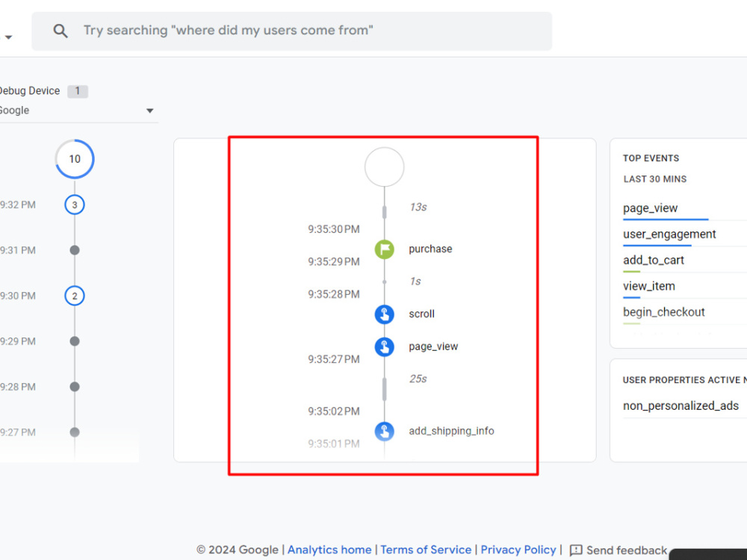The image size is (747, 560).
Task: Select the 9:28 PM grey timeline dot
Action: [x=75, y=387]
